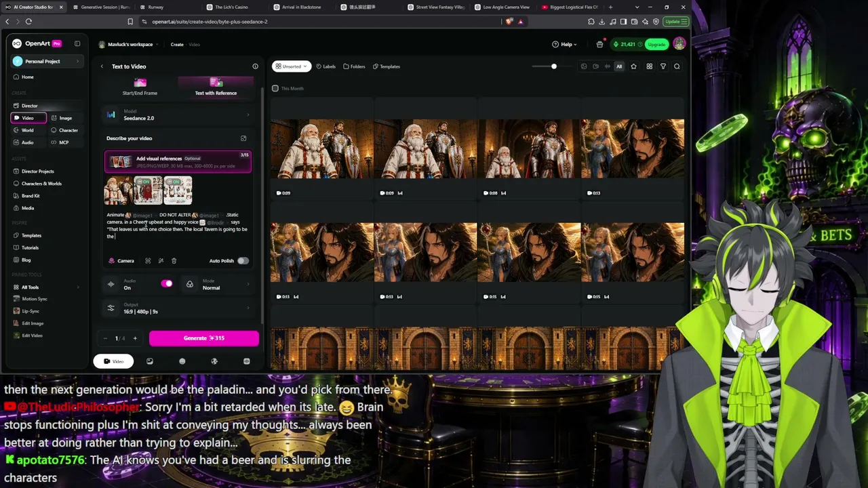Open the Blog link
The image size is (868, 488).
click(x=26, y=260)
